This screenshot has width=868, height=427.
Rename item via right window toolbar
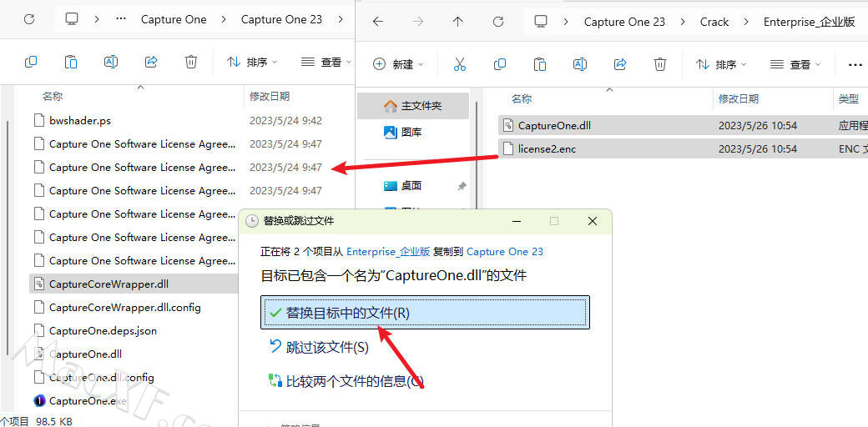coord(579,65)
